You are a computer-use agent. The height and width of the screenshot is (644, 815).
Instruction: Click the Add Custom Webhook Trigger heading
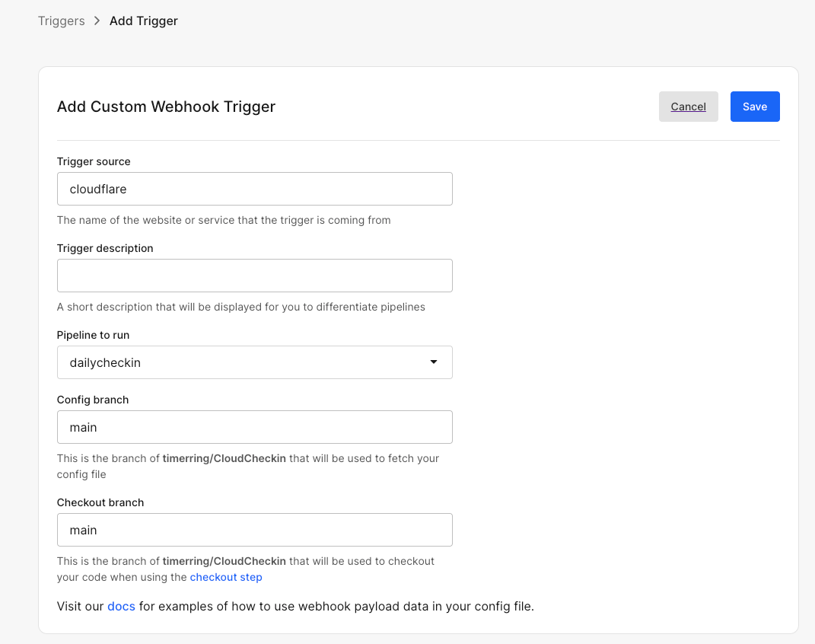click(x=167, y=107)
